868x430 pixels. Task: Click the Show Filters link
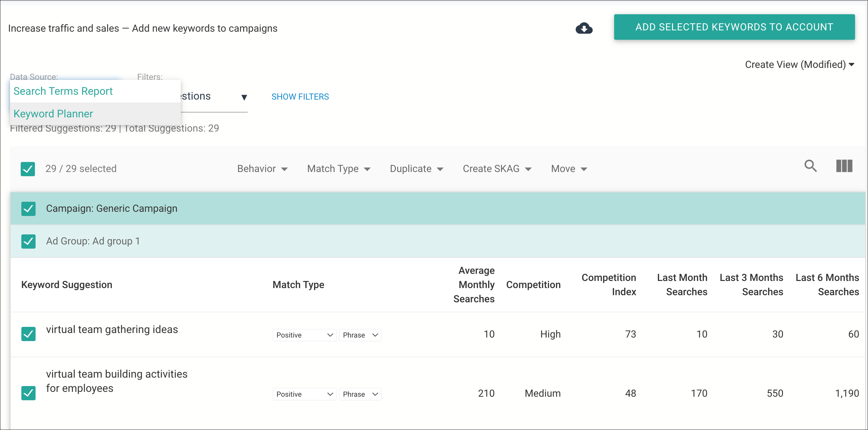pyautogui.click(x=300, y=97)
